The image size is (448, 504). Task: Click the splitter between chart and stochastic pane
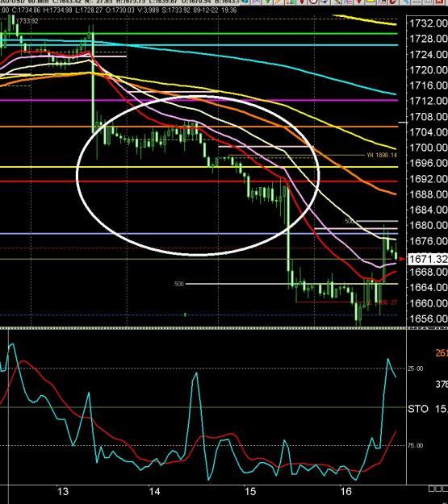pos(224,328)
